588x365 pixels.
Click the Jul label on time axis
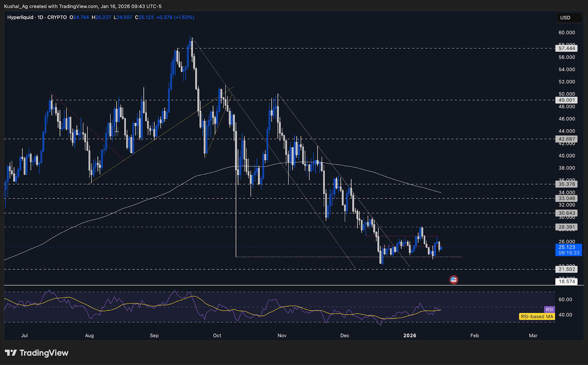[25, 336]
